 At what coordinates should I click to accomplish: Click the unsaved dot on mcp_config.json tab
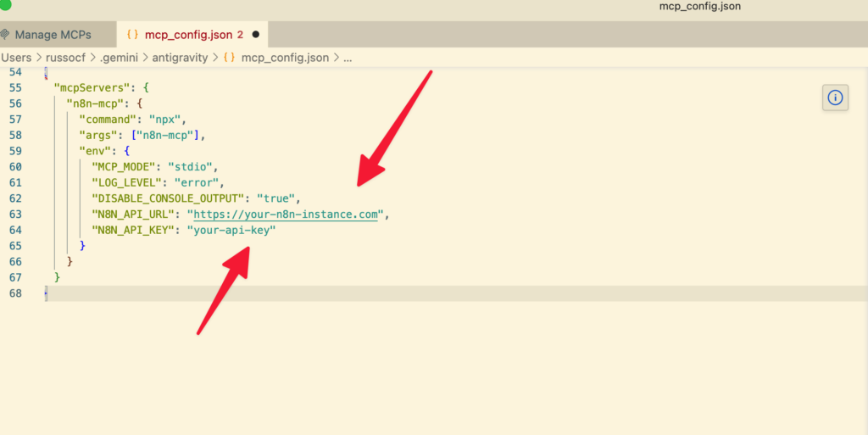coord(256,34)
